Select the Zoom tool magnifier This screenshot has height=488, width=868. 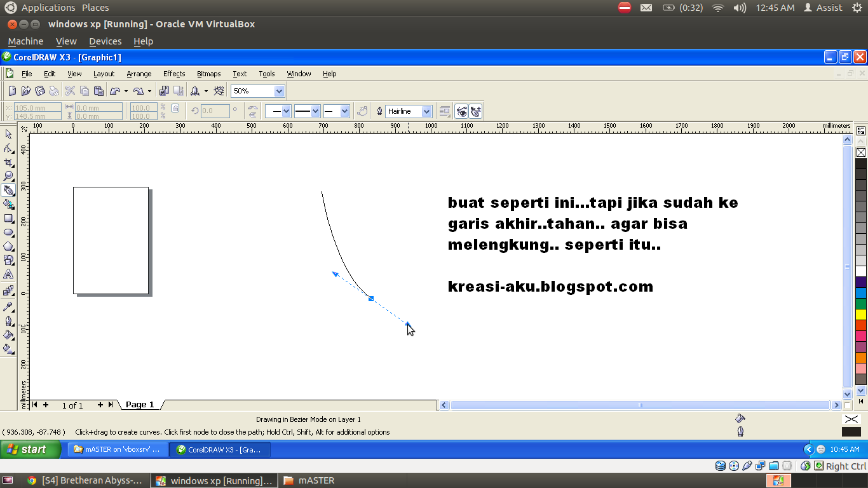(8, 176)
